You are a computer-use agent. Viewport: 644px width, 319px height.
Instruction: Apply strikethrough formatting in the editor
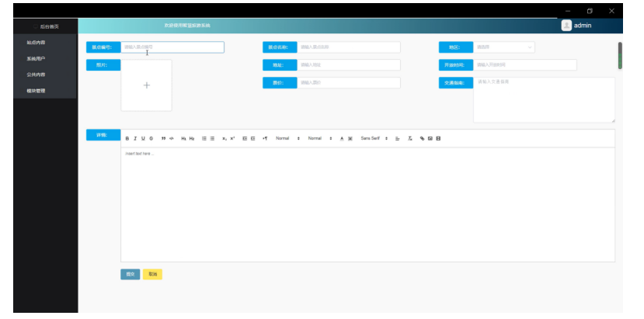point(151,139)
